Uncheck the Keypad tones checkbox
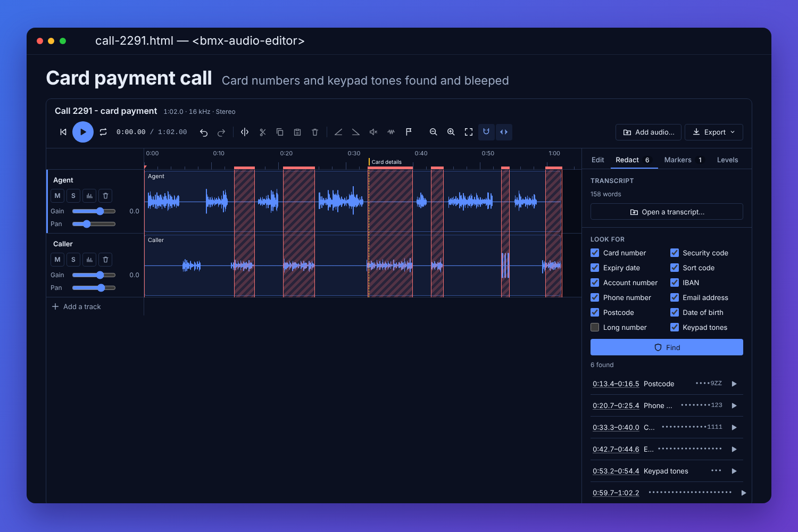Viewport: 798px width, 532px height. click(675, 327)
